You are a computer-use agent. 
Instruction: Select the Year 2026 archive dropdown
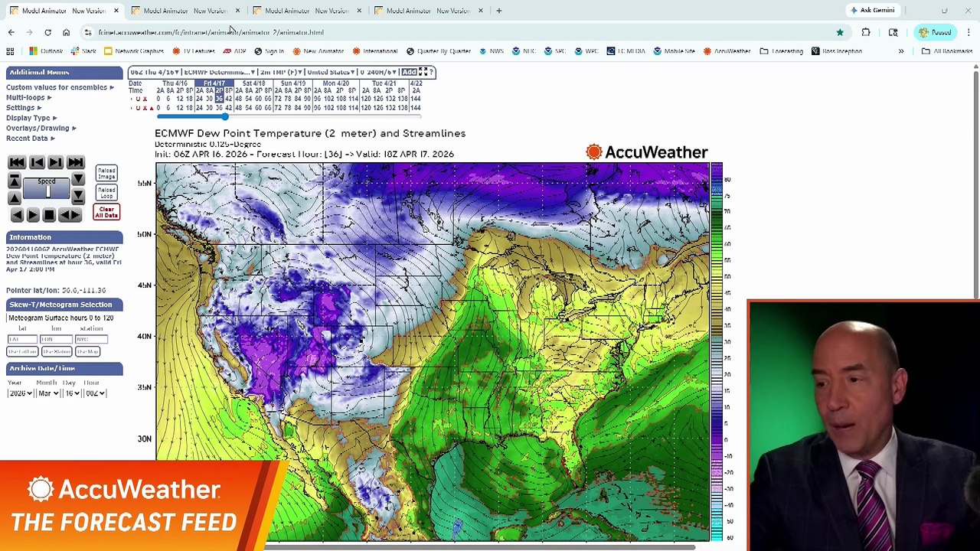click(x=20, y=393)
